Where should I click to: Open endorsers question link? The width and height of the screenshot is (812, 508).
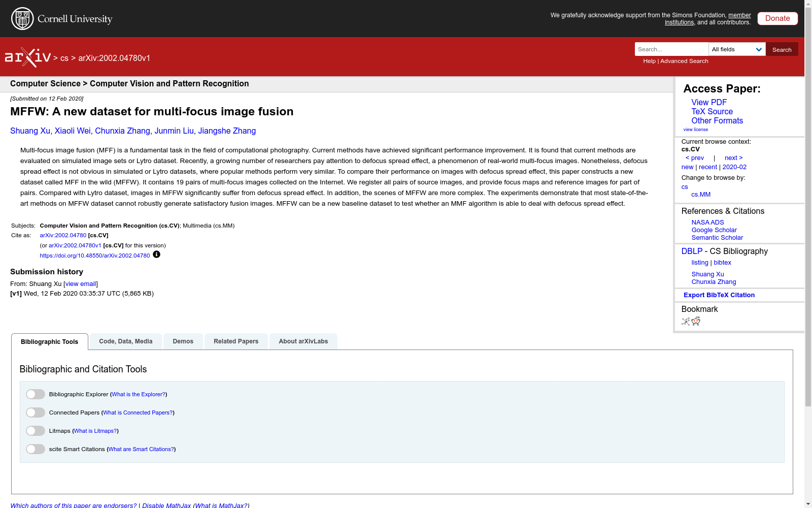pyautogui.click(x=74, y=505)
